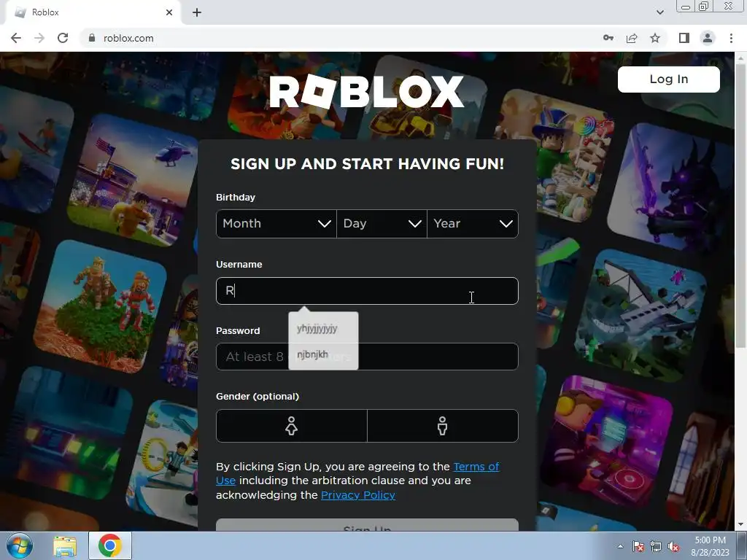Image resolution: width=747 pixels, height=560 pixels.
Task: Click the Chrome taskbar icon
Action: point(109,545)
